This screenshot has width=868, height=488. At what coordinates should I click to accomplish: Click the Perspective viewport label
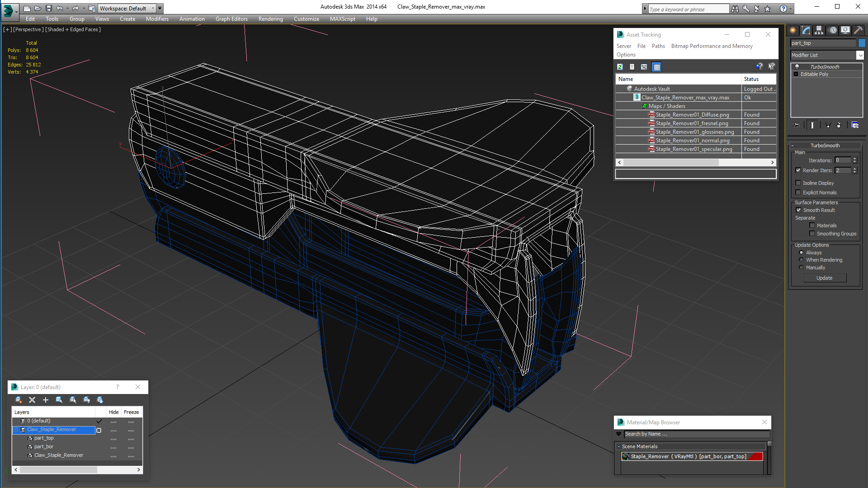28,29
